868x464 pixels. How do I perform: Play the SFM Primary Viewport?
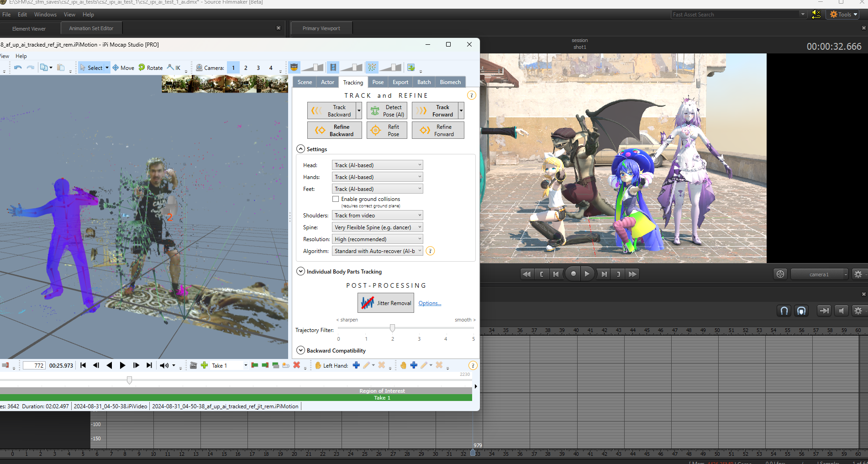click(587, 274)
